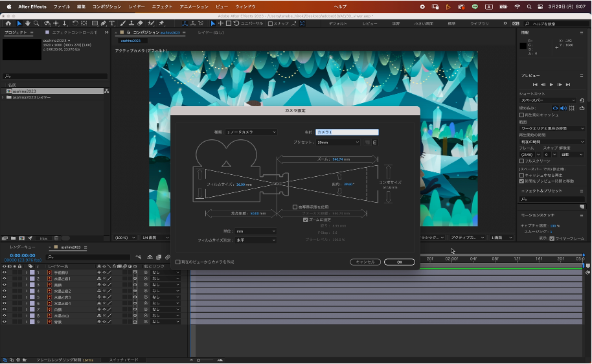
Task: Click the camera name text field
Action: [x=347, y=132]
